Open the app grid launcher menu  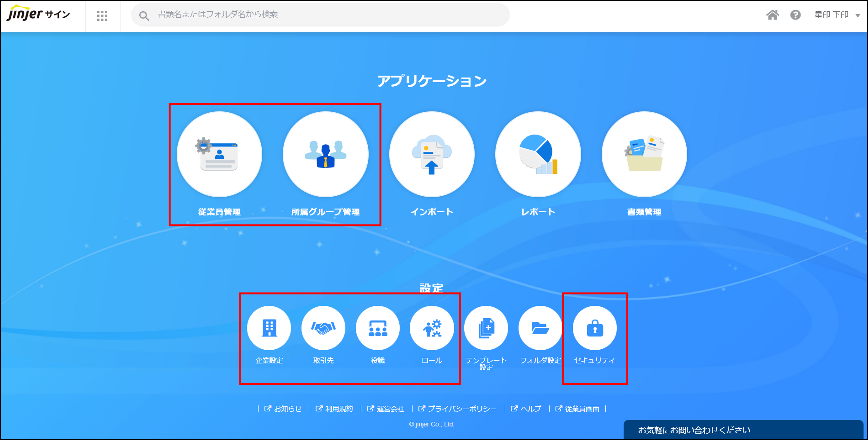coord(102,15)
